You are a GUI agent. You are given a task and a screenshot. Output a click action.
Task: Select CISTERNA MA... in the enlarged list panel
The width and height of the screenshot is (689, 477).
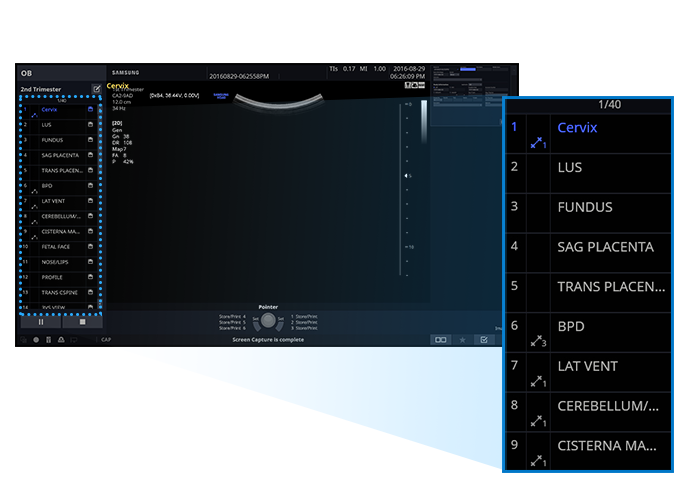pos(607,446)
